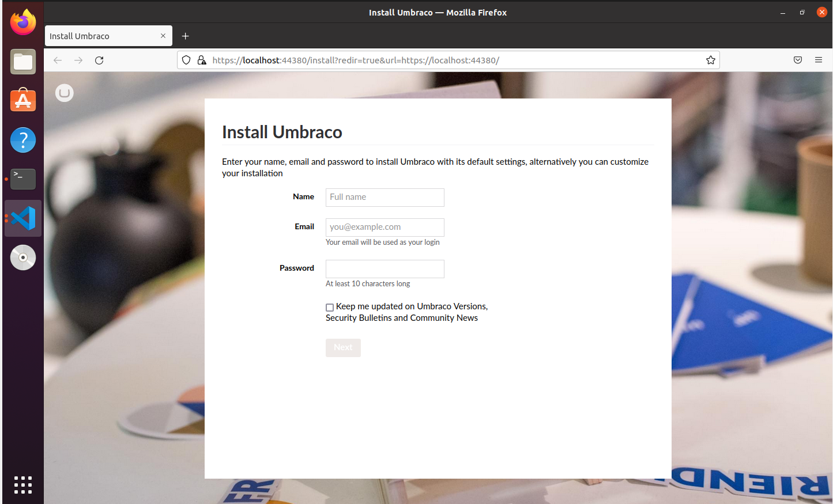Image resolution: width=833 pixels, height=504 pixels.
Task: Open the Firefox hamburger menu
Action: 819,60
